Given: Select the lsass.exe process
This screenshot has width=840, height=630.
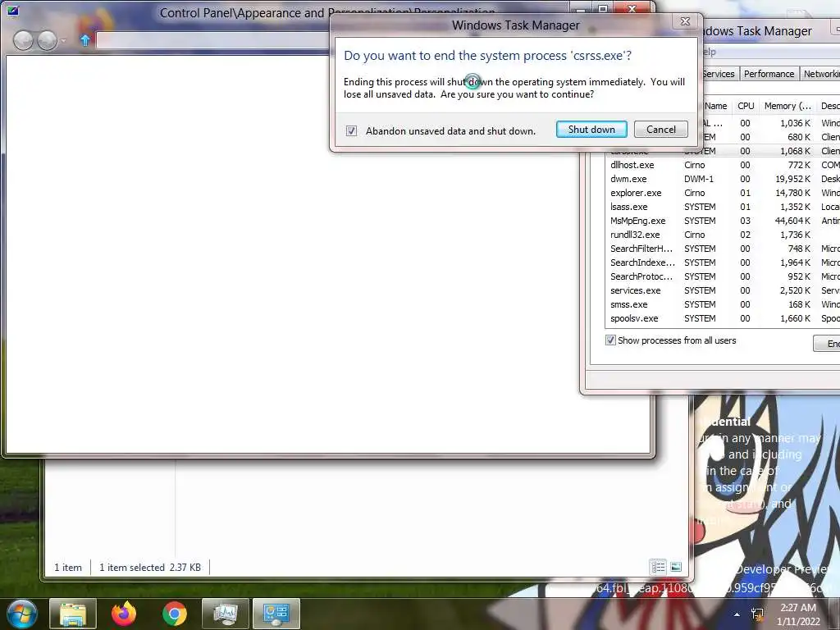Looking at the screenshot, I should 722,207.
